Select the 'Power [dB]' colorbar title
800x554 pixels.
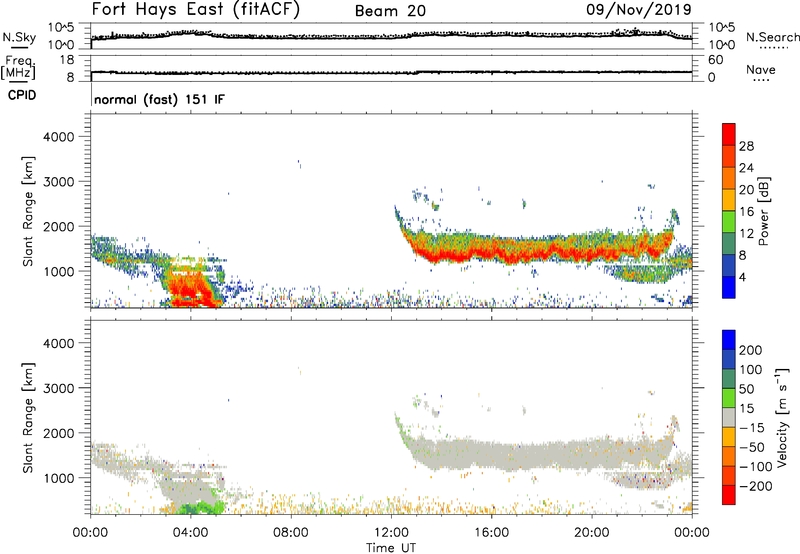pyautogui.click(x=764, y=211)
